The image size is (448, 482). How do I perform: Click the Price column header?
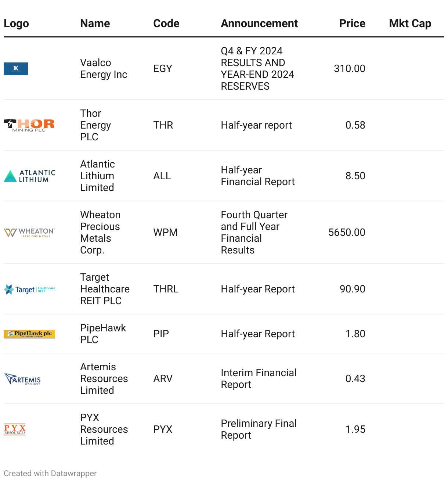pos(352,24)
